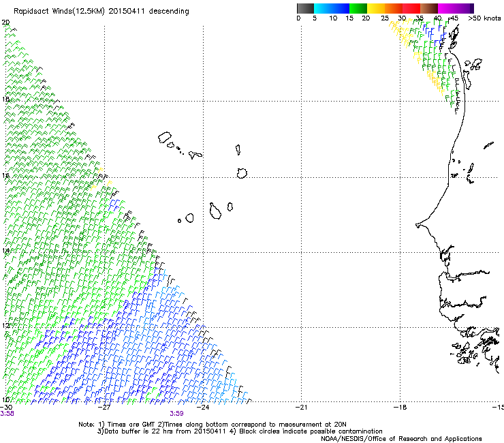Click the gray 0-5 knots legend swatch
504x443 pixels.
point(305,8)
